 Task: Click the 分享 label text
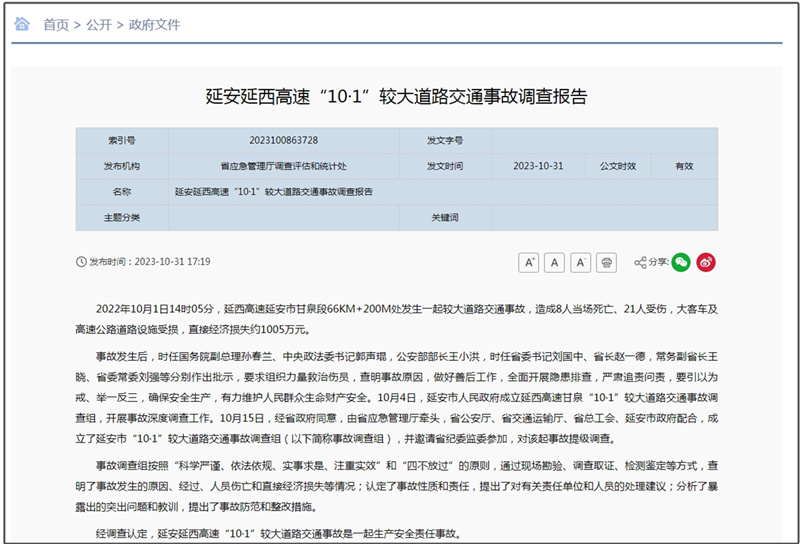pos(658,262)
